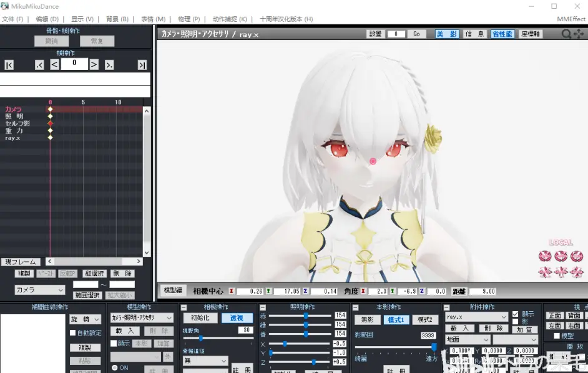This screenshot has height=373, width=588.
Task: Jump to the first frame button
Action: point(9,66)
